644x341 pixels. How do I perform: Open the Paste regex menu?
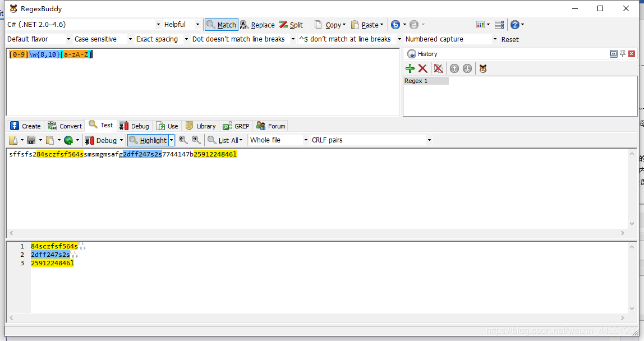point(367,25)
